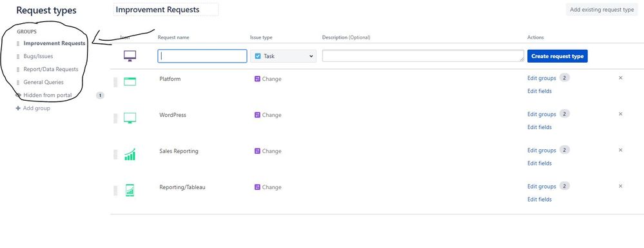Screen dimensions: 644x248
Task: Open Hidden from portal group
Action: pyautogui.click(x=48, y=95)
